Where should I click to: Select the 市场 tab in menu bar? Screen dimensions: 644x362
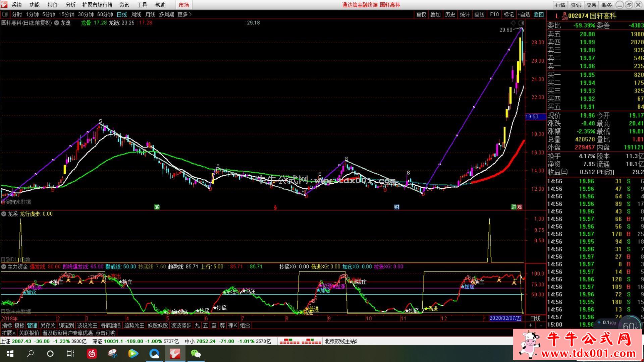[x=183, y=5]
